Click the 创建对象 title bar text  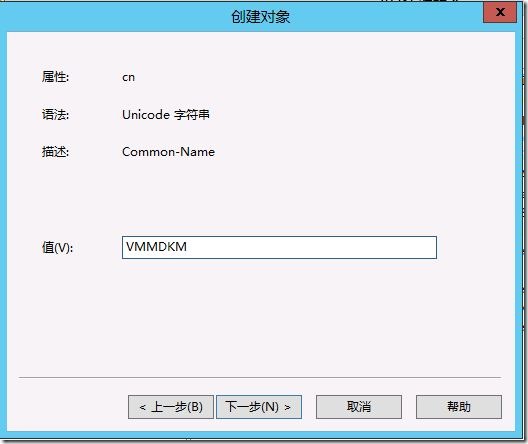coord(260,16)
